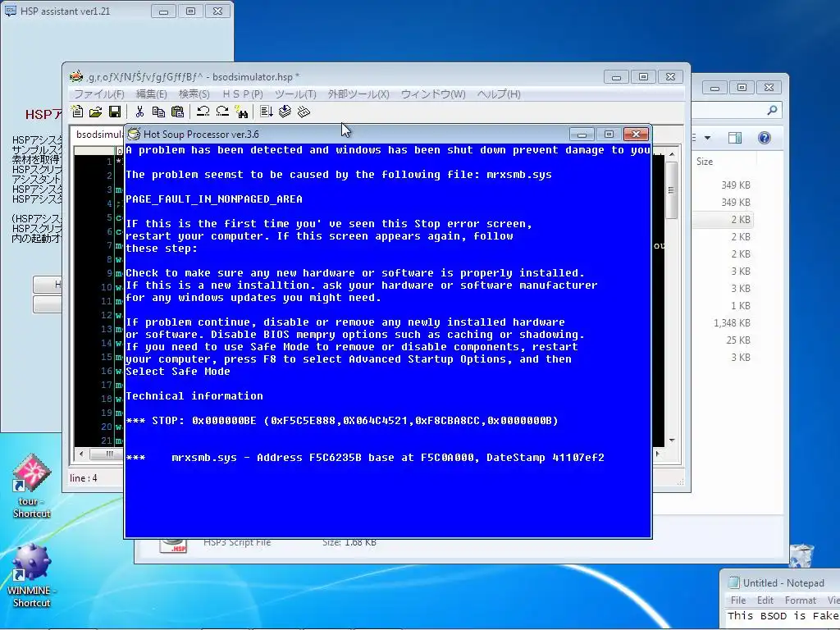Click the editor vertical scrollbar up arrow
This screenshot has height=630, width=840.
pyautogui.click(x=672, y=154)
